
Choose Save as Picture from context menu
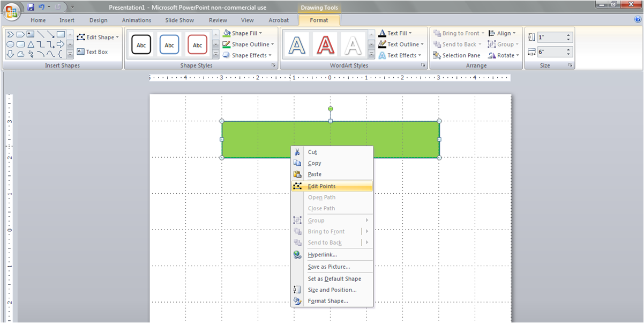[x=332, y=267]
